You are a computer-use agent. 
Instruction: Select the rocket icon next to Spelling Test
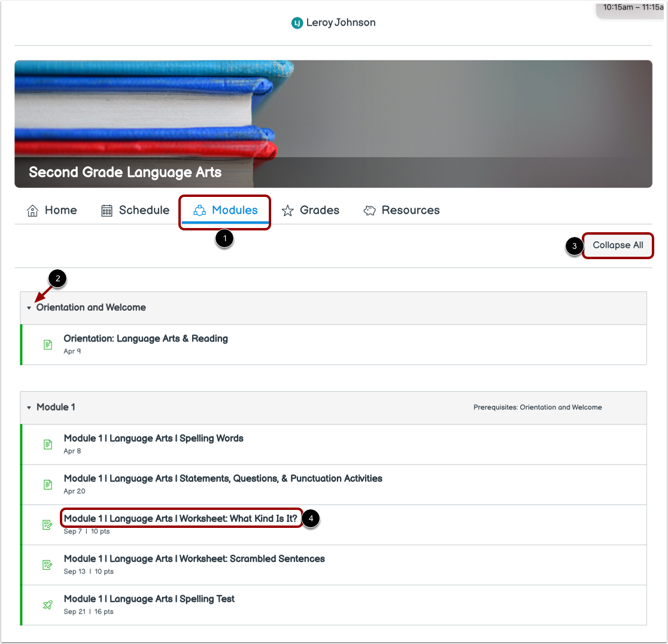pyautogui.click(x=48, y=604)
